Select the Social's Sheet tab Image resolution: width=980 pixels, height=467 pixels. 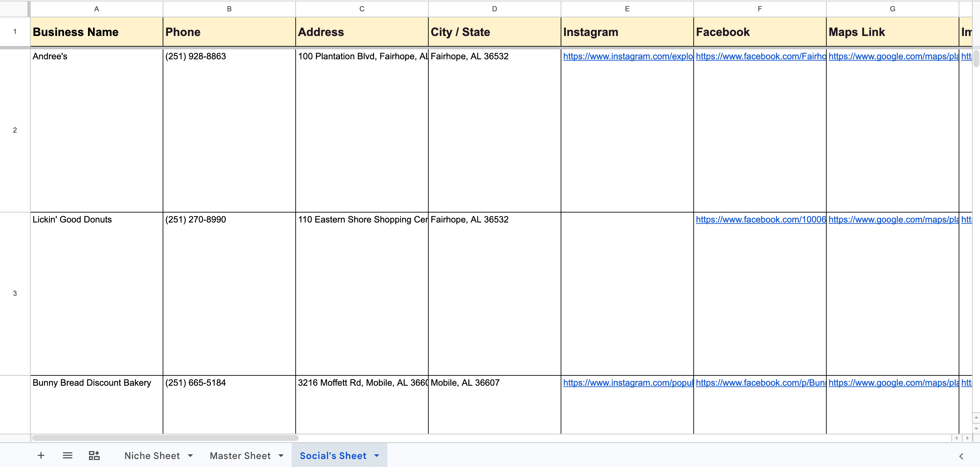pos(333,455)
